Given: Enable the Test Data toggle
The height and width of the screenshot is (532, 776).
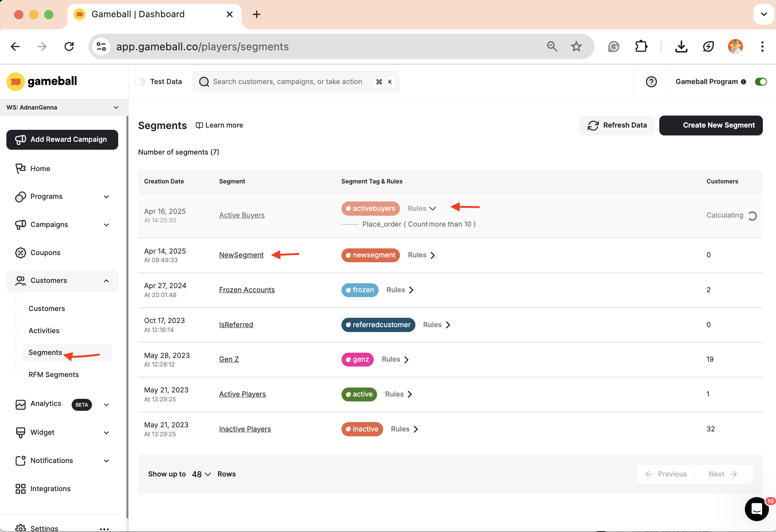Looking at the screenshot, I should (140, 81).
